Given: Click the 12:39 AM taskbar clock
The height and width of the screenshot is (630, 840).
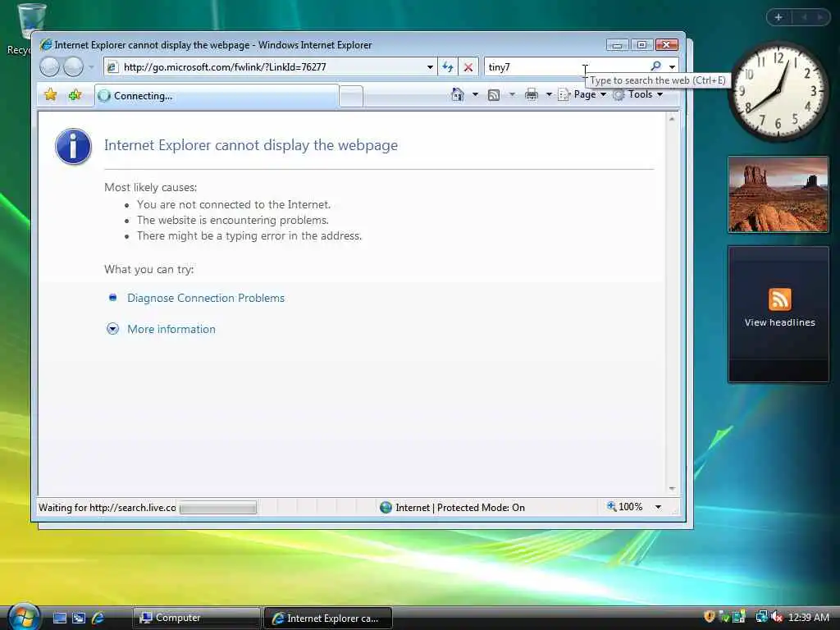Looking at the screenshot, I should pyautogui.click(x=808, y=617).
